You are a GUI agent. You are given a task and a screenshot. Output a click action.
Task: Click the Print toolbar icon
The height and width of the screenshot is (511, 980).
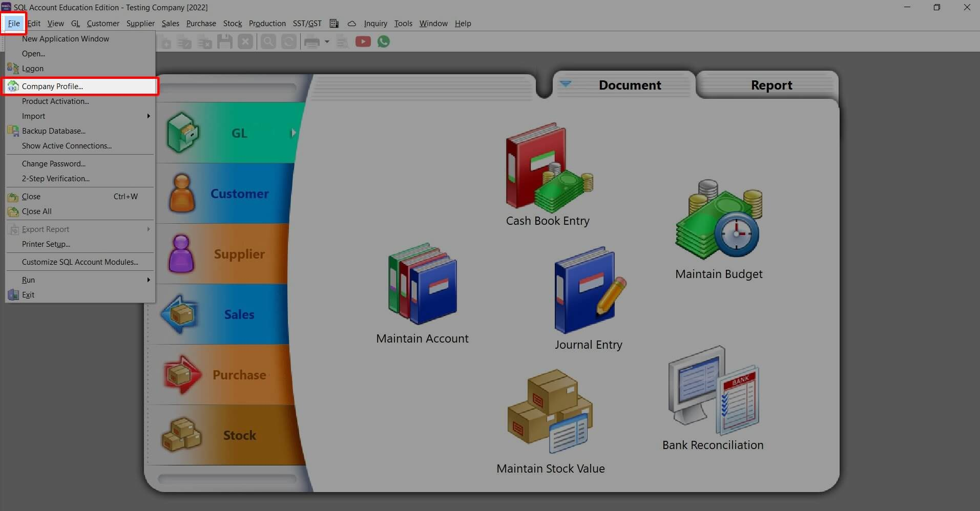(312, 41)
